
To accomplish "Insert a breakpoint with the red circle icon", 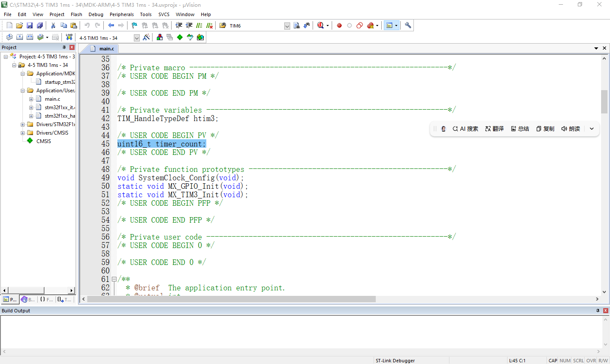I will (x=339, y=25).
